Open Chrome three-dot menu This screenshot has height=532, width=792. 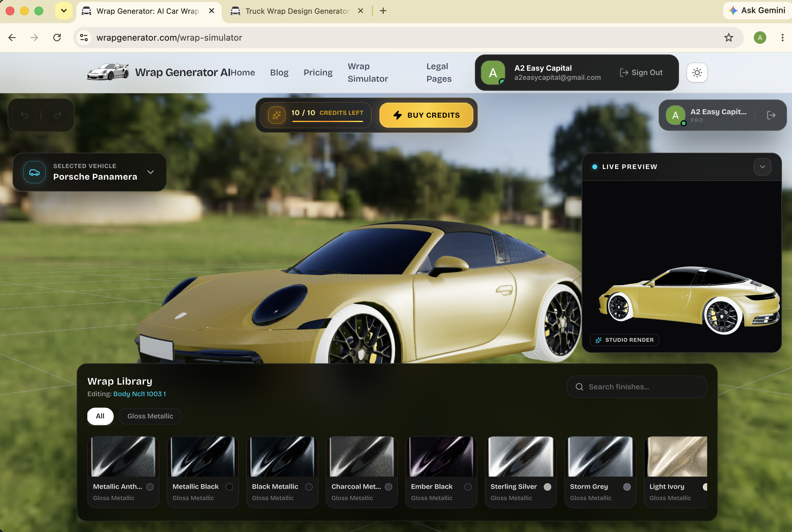point(783,38)
